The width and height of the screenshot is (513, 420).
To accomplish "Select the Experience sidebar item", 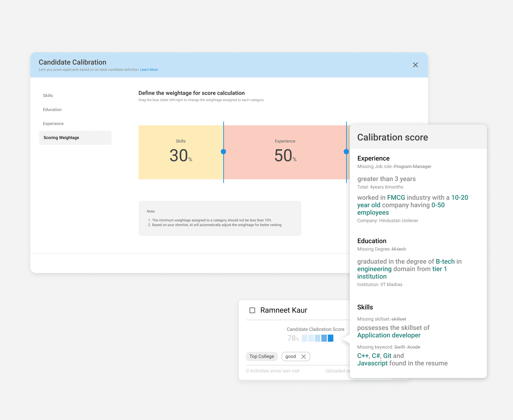I will pyautogui.click(x=53, y=123).
